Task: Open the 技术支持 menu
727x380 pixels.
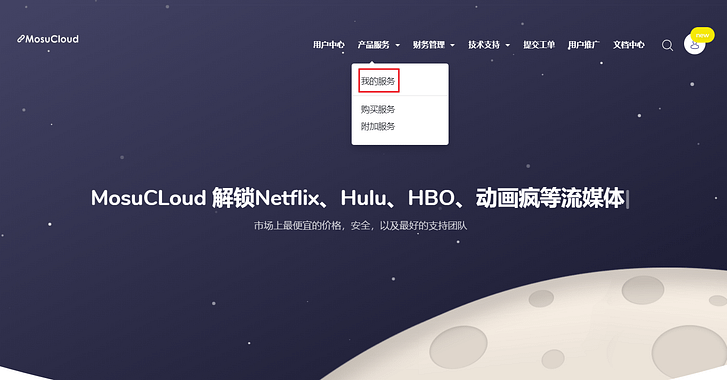Action: click(x=484, y=44)
